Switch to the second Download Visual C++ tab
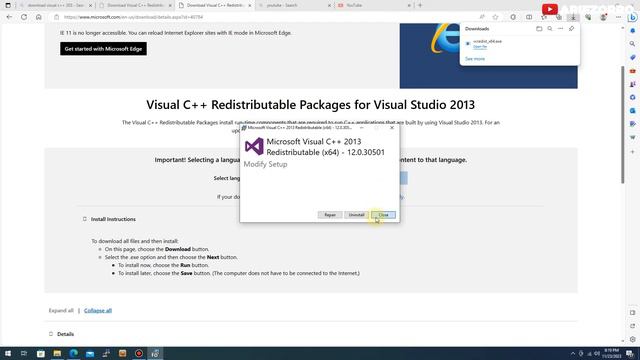Image resolution: width=640 pixels, height=360 pixels. point(136,5)
